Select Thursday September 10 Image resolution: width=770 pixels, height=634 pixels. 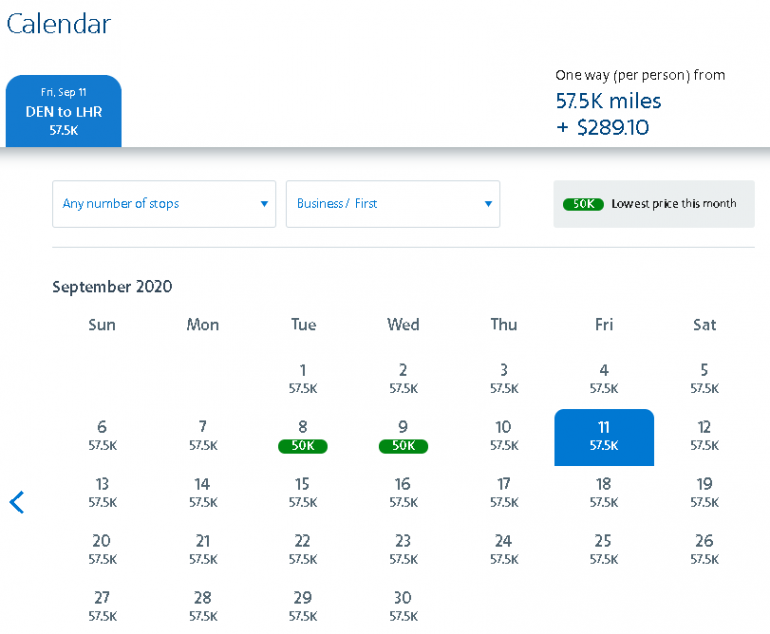coord(504,436)
